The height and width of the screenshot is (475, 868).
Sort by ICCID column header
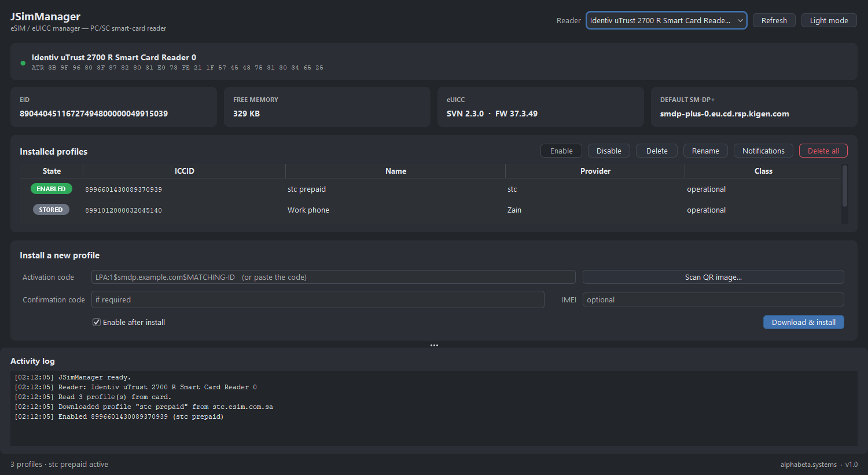point(185,171)
